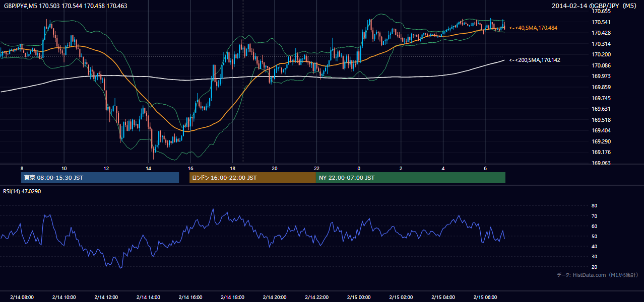Viewport: 644px width, 302px height.
Task: Click the 2/15 02:00 date label
Action: click(401, 297)
